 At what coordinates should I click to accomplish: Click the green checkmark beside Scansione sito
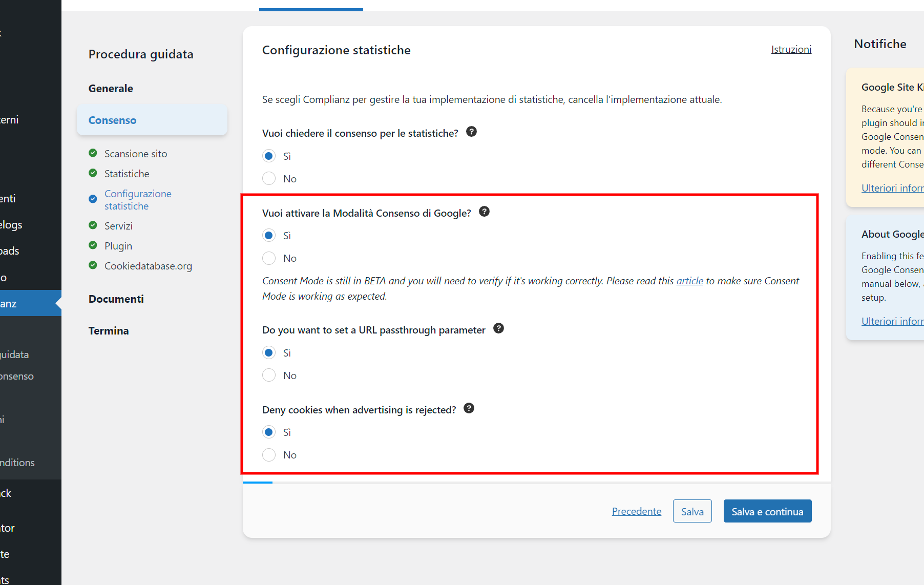pos(93,153)
